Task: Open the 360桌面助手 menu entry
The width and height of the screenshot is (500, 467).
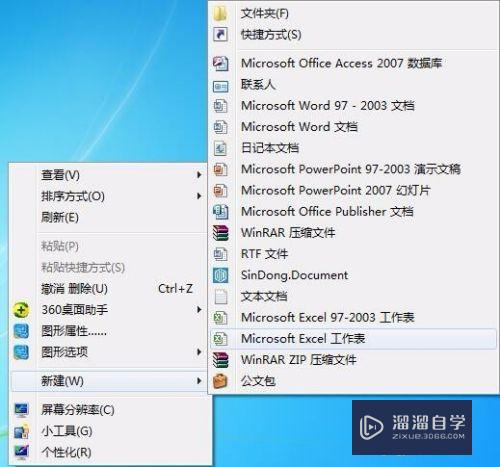Action: click(x=109, y=310)
